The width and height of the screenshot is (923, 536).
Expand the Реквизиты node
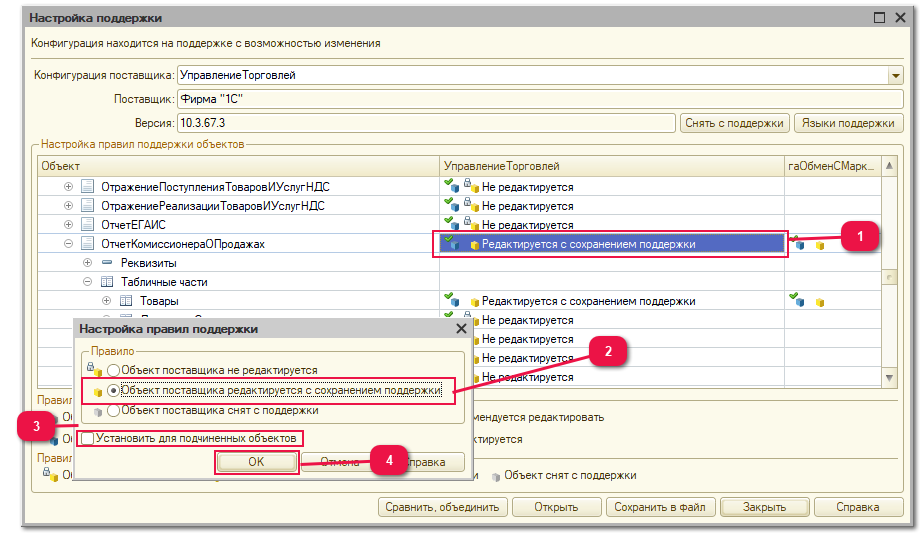[87, 262]
